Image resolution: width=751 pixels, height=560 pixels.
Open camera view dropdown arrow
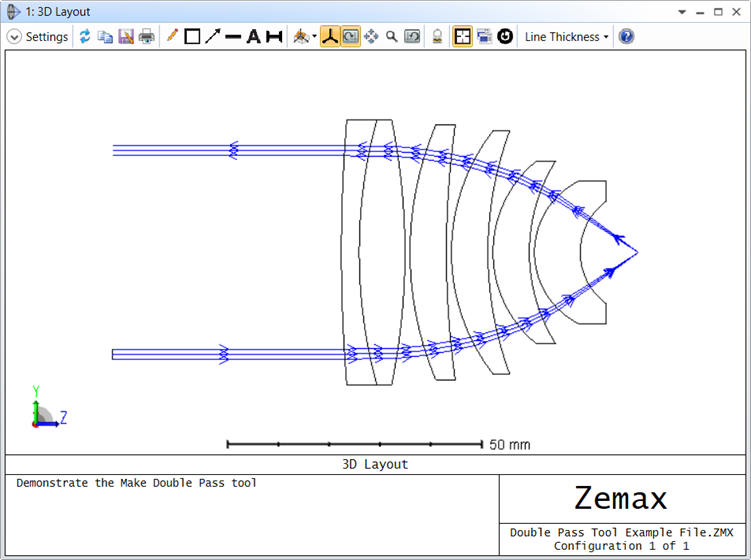point(314,36)
